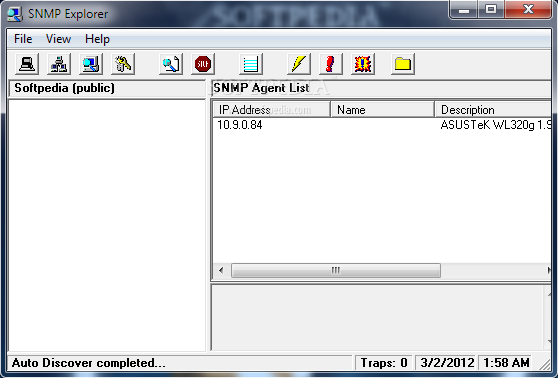This screenshot has width=558, height=378.
Task: Click the Auto Discover completed status text
Action: point(89,363)
